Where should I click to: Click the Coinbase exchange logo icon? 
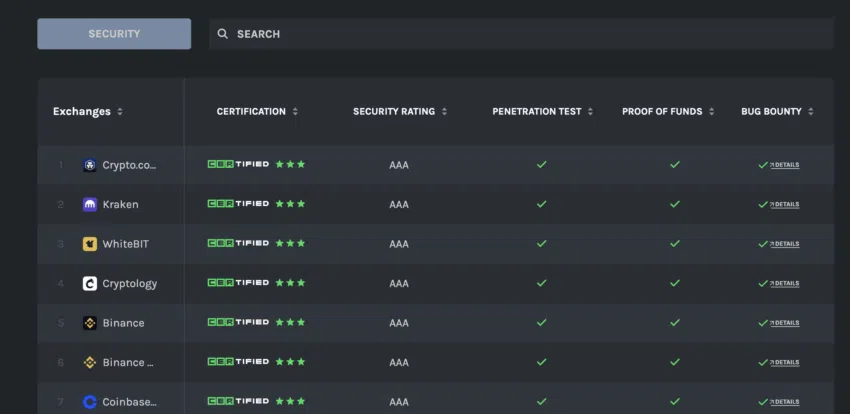(90, 402)
